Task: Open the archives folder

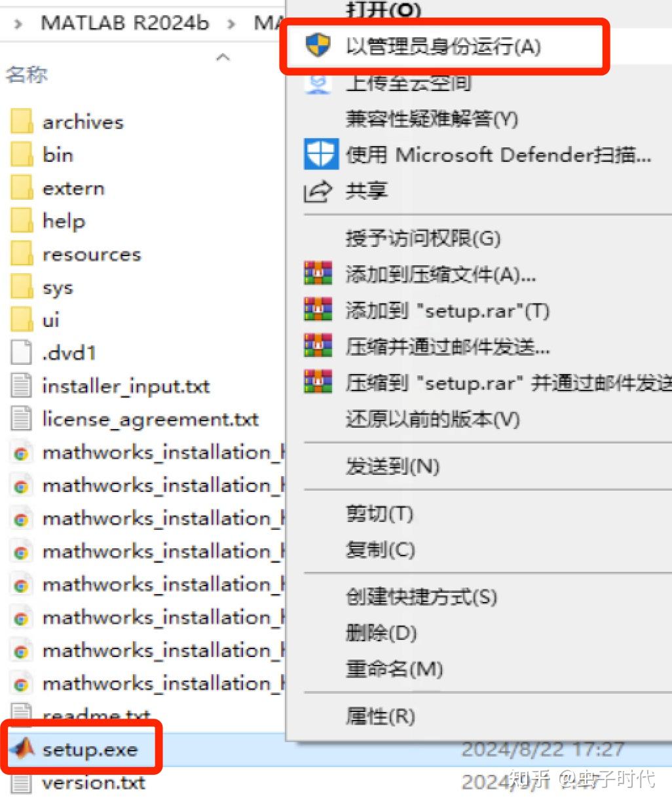Action: pos(83,122)
